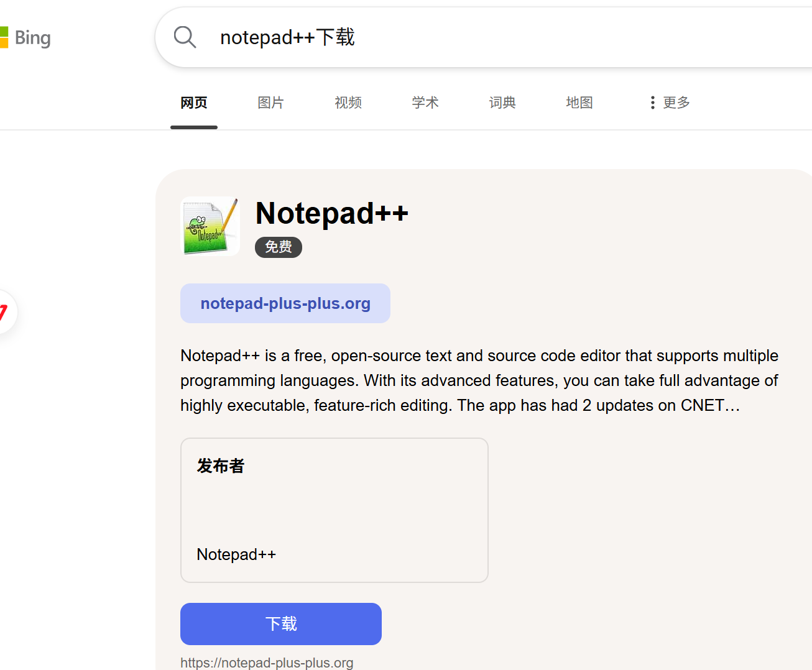Click the Notepad++ description paragraph
Viewport: 812px width, 670px height.
[479, 380]
